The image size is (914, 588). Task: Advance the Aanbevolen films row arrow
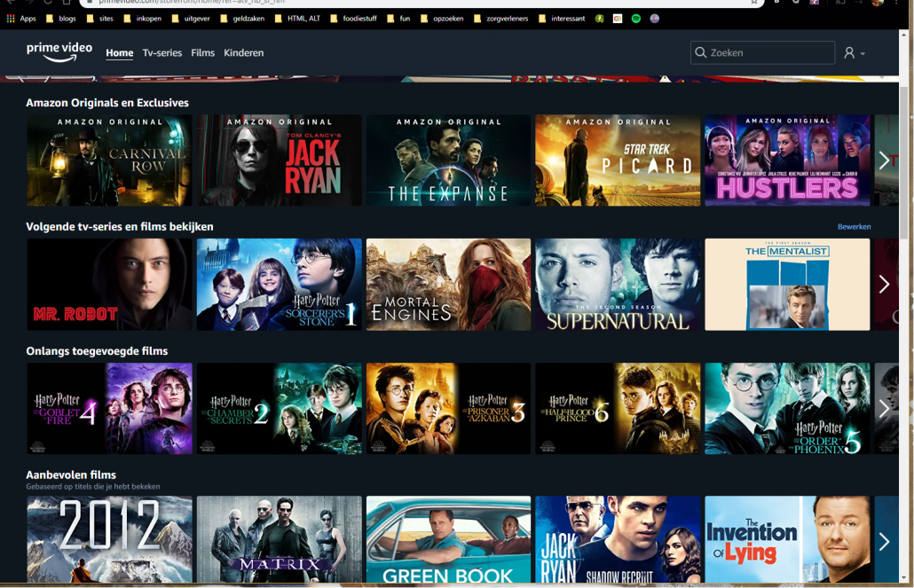tap(884, 541)
